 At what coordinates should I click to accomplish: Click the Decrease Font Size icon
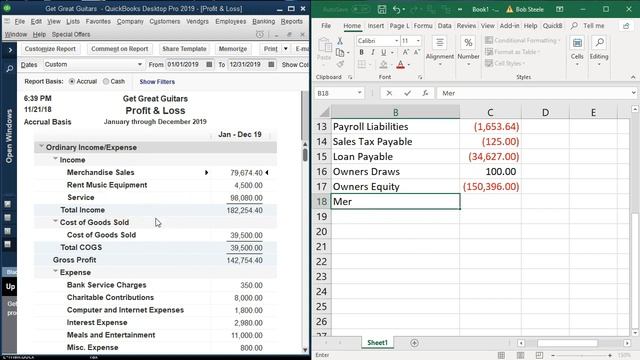(417, 52)
